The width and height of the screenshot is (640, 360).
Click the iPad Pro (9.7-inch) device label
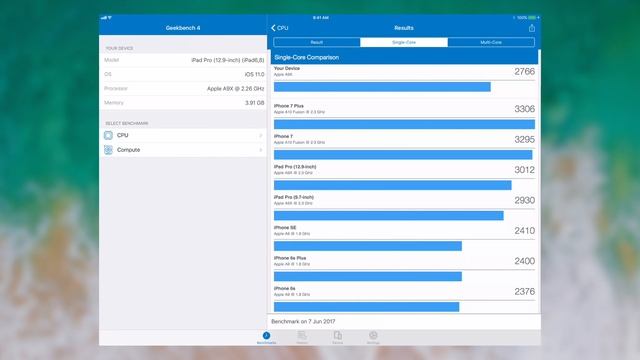point(294,197)
